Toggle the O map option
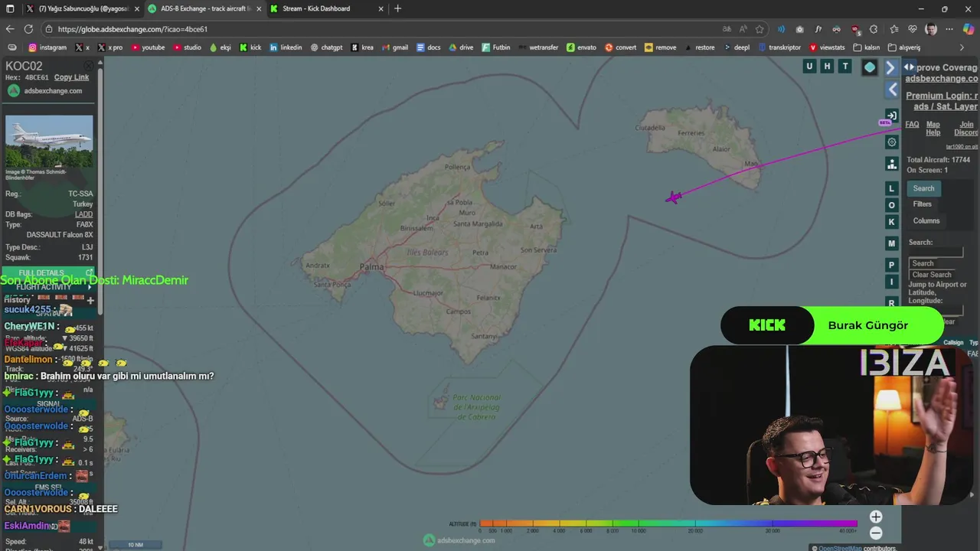980x551 pixels. tap(891, 205)
